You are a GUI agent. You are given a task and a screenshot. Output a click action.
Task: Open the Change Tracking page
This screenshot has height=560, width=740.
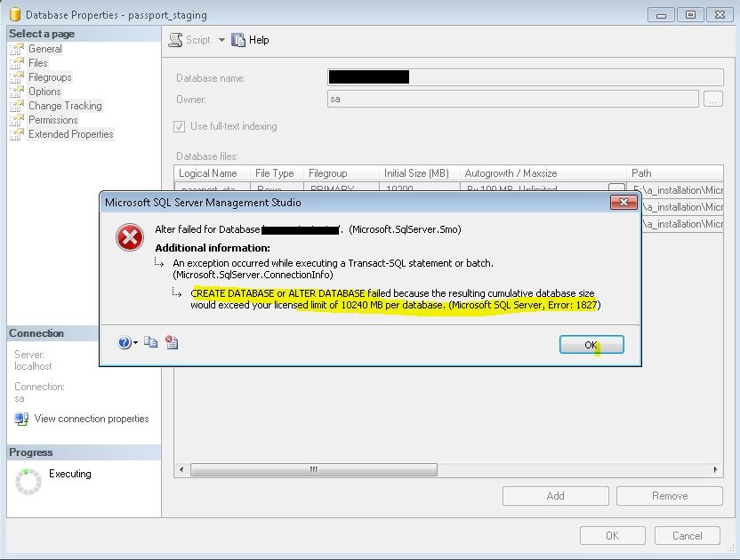point(65,105)
